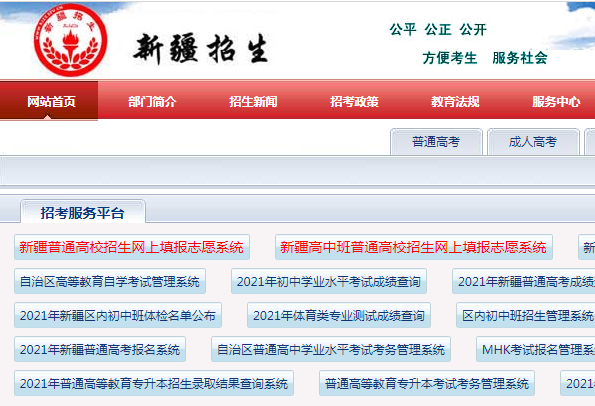Check 2021年体育类专业测试成绩查询

click(339, 315)
